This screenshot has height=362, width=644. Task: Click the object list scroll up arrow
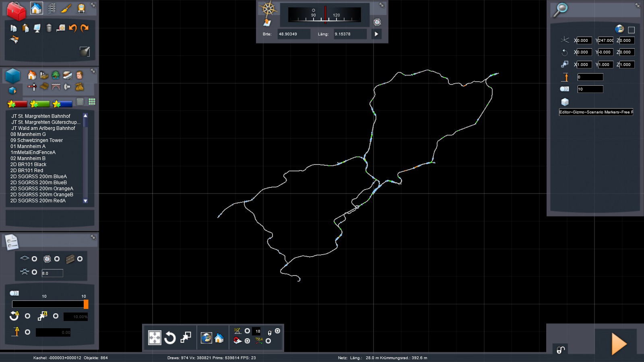point(85,116)
